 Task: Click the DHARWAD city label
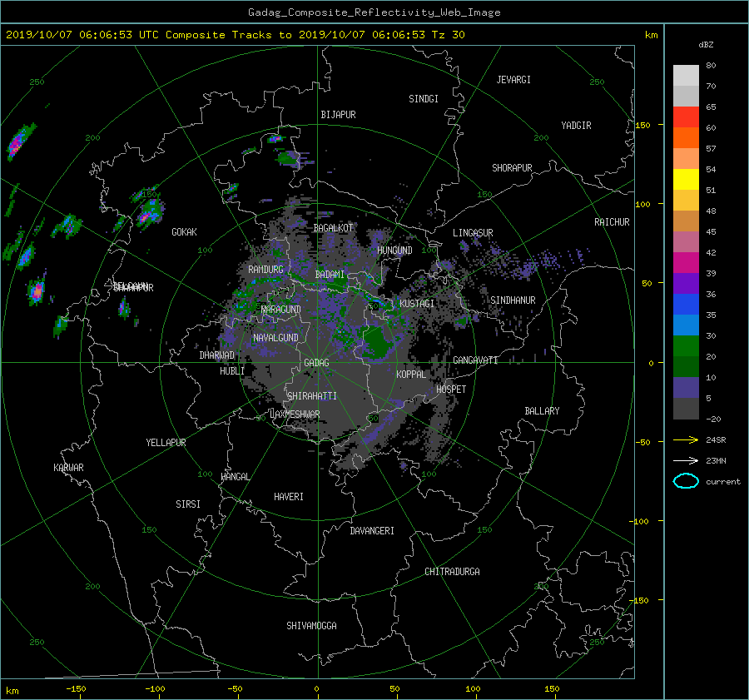(217, 355)
